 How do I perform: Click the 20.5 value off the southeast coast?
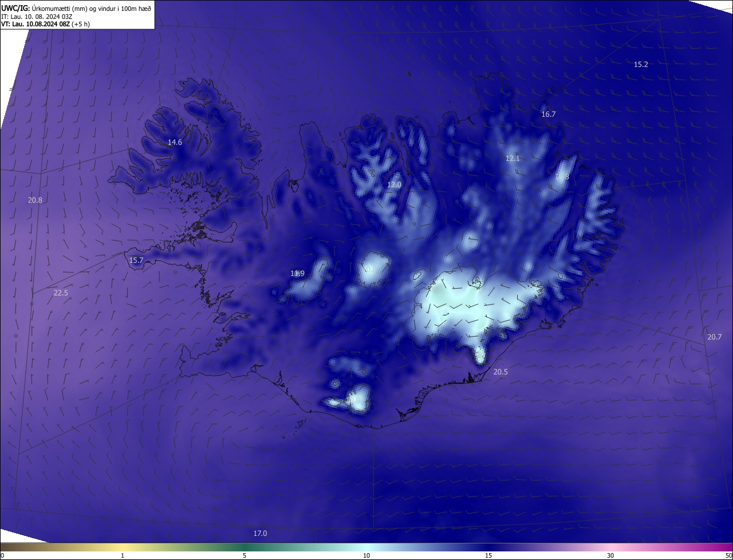(x=501, y=372)
